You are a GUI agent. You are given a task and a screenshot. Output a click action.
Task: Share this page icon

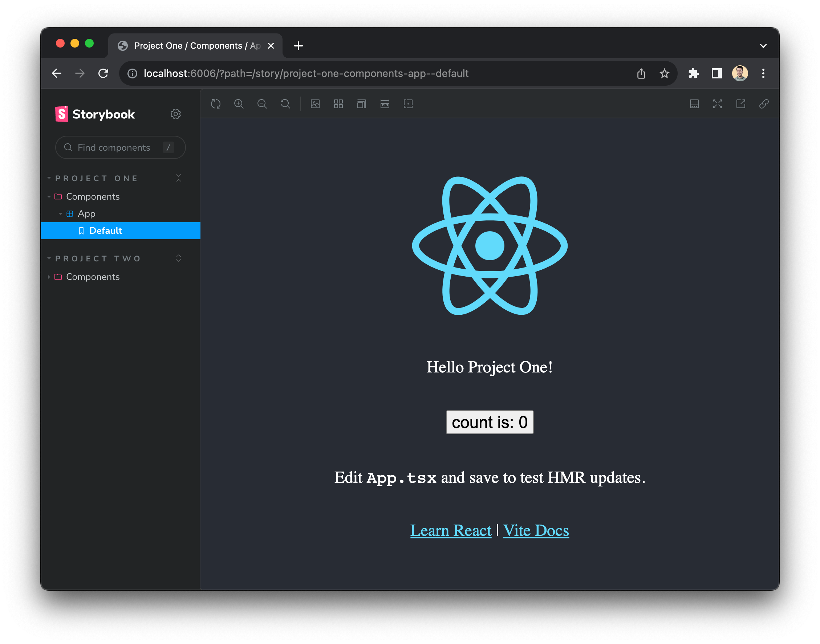(641, 73)
